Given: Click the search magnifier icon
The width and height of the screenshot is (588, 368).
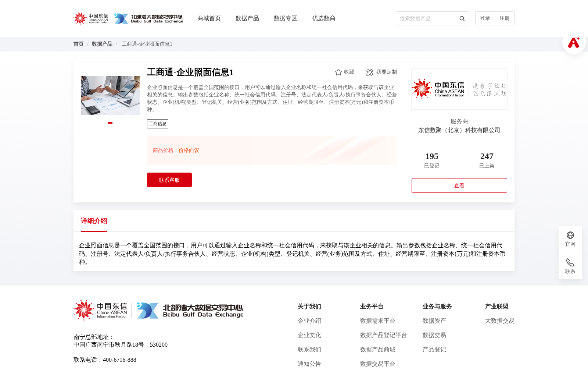Looking at the screenshot, I should (462, 18).
